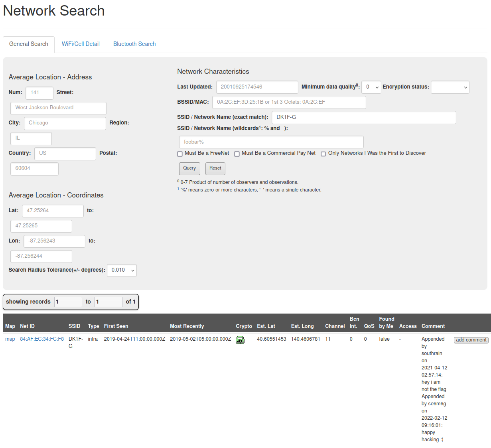The width and height of the screenshot is (491, 448).
Task: Expand Search Radius Tolerance dropdown
Action: click(x=122, y=270)
